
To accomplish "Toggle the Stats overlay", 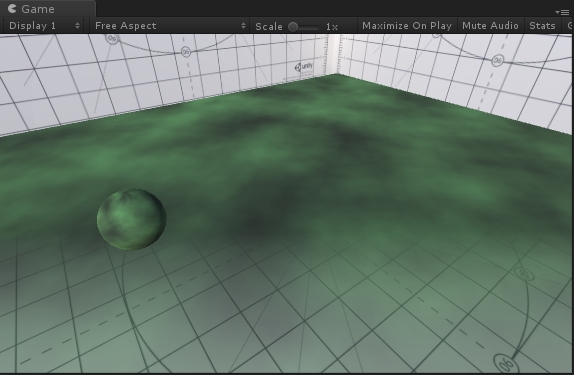I will [542, 26].
